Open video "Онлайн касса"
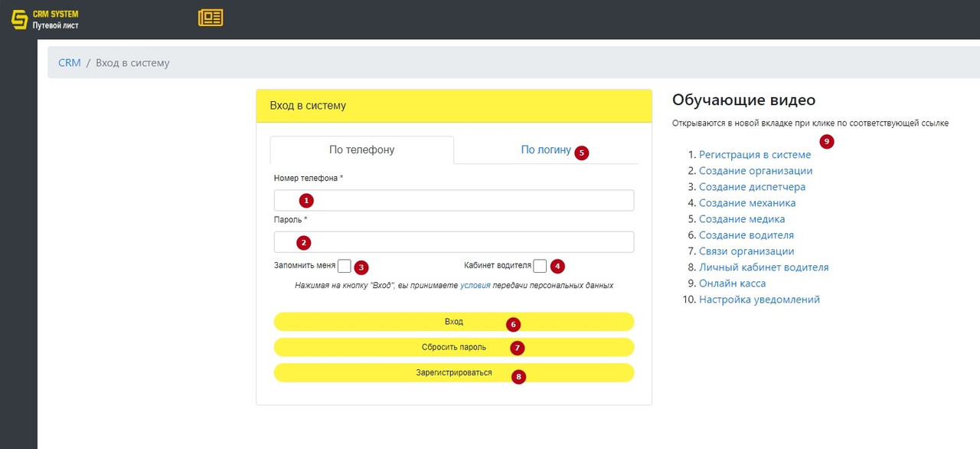Viewport: 980px width, 449px height. point(733,283)
